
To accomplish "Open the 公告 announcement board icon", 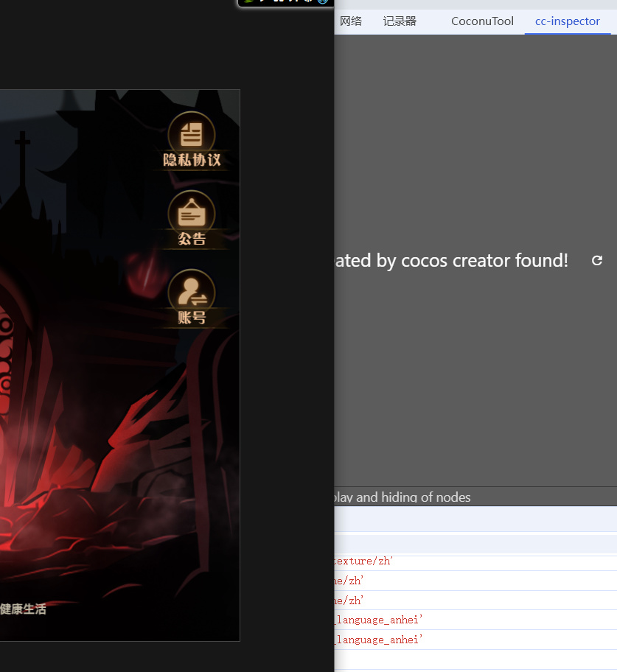I will [x=191, y=219].
